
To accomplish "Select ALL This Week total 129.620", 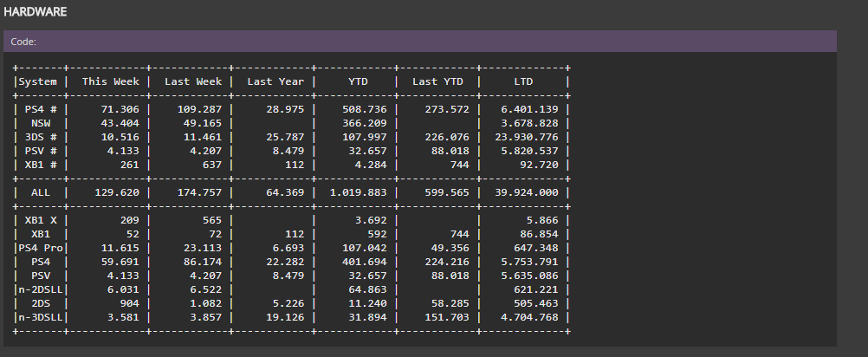I will pyautogui.click(x=117, y=192).
